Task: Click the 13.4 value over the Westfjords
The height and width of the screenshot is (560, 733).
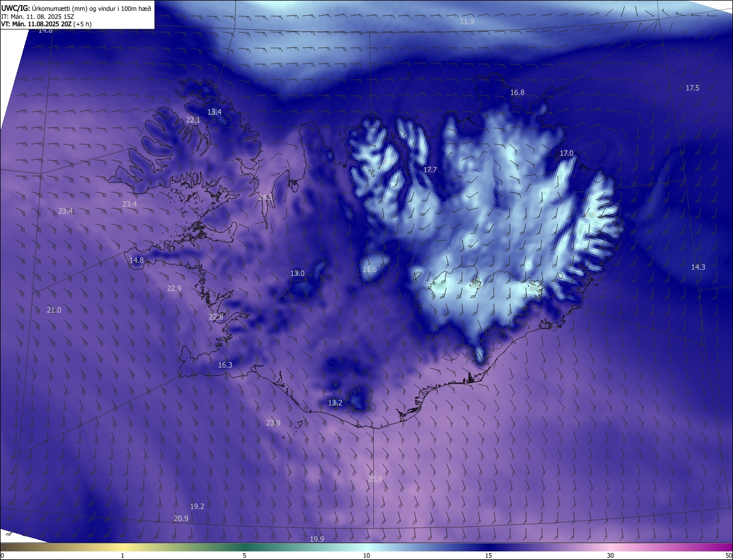Action: [x=214, y=112]
